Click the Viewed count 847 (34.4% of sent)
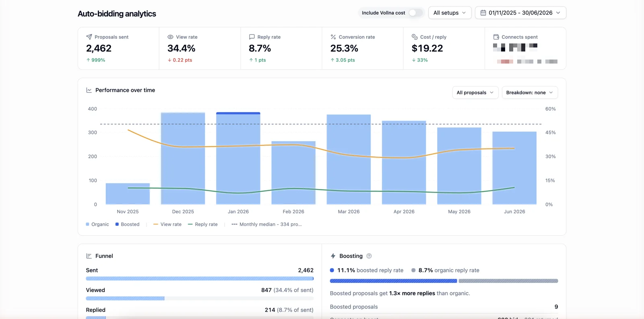This screenshot has height=319, width=644. (287, 290)
